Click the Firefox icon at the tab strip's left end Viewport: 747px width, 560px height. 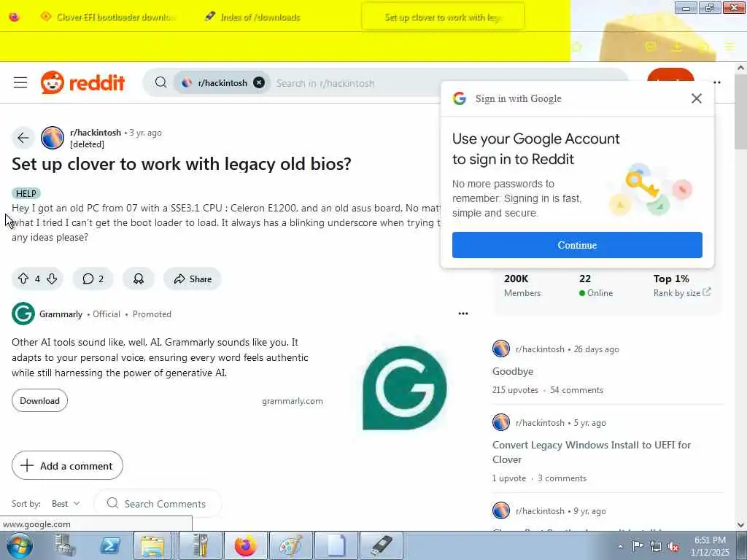tap(15, 17)
